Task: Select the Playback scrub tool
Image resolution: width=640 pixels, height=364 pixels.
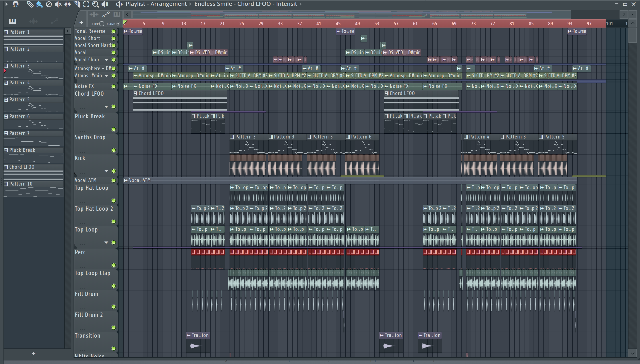Action: coord(105,4)
